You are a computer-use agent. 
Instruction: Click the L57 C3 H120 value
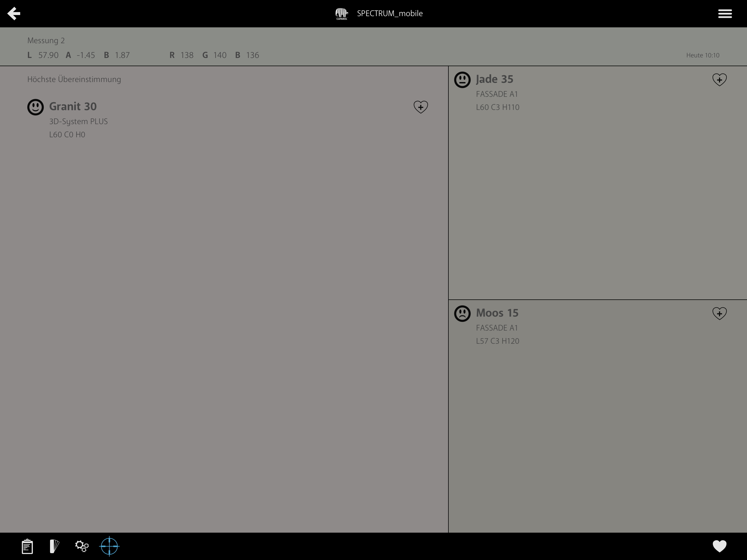[x=497, y=341]
